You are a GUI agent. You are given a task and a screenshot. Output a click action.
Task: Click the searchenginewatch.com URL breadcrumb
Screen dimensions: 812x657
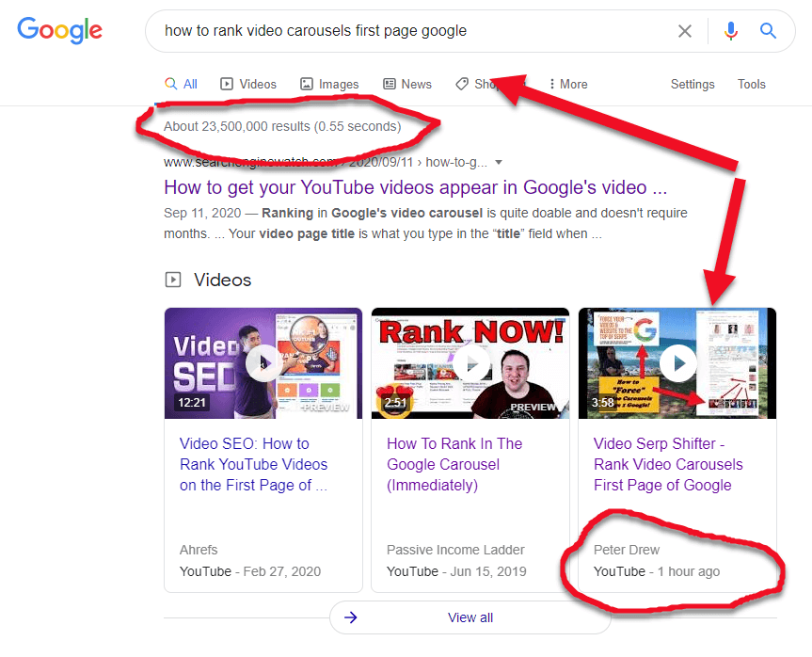point(326,162)
